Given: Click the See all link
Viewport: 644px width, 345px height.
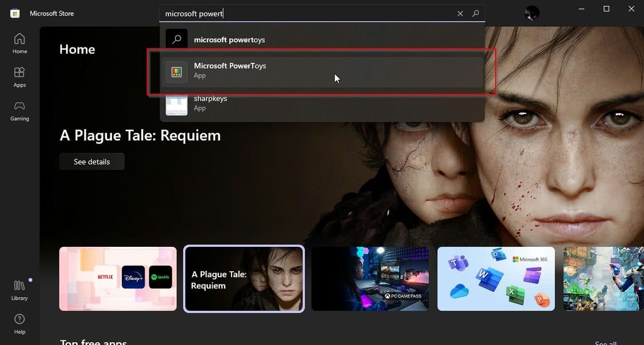Looking at the screenshot, I should pyautogui.click(x=605, y=343).
